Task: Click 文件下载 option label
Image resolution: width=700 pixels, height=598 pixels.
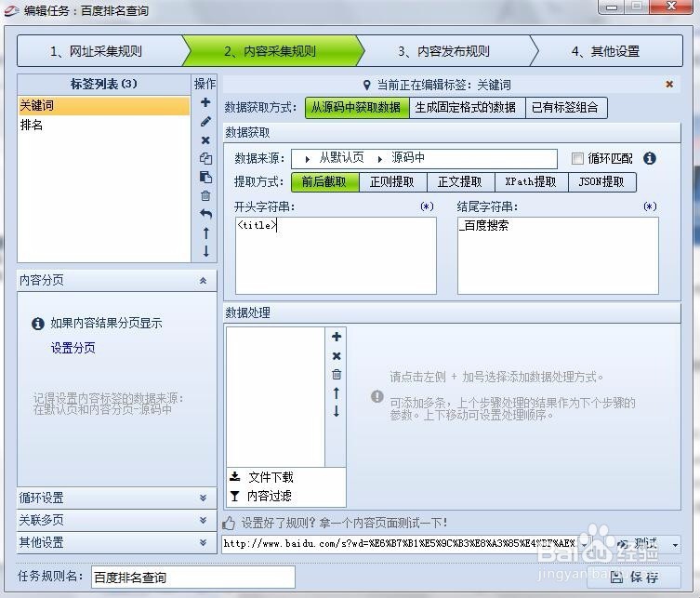Action: pyautogui.click(x=271, y=477)
